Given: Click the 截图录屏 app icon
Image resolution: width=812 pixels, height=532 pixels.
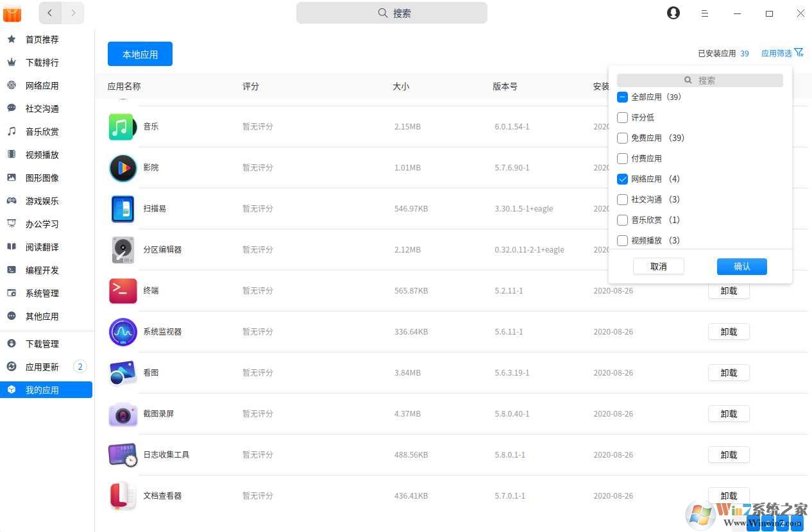Looking at the screenshot, I should (123, 413).
